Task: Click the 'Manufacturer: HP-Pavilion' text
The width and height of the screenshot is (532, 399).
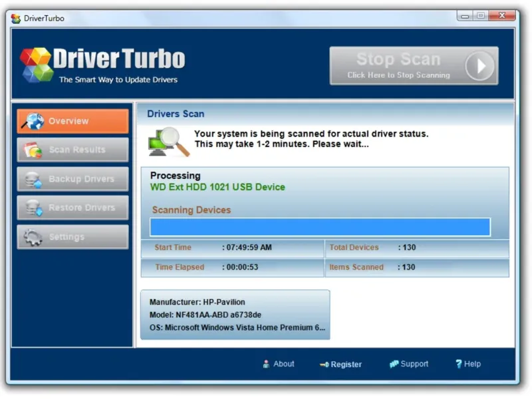Action: (x=197, y=302)
